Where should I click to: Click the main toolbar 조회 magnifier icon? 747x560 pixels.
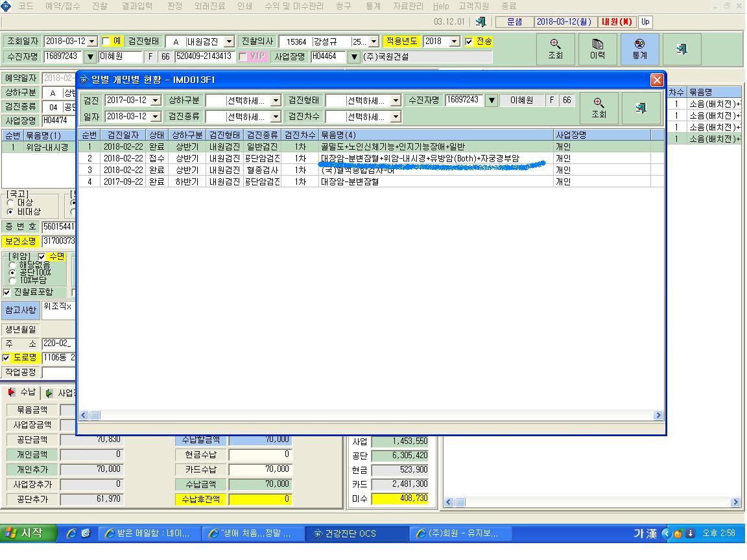coord(556,49)
